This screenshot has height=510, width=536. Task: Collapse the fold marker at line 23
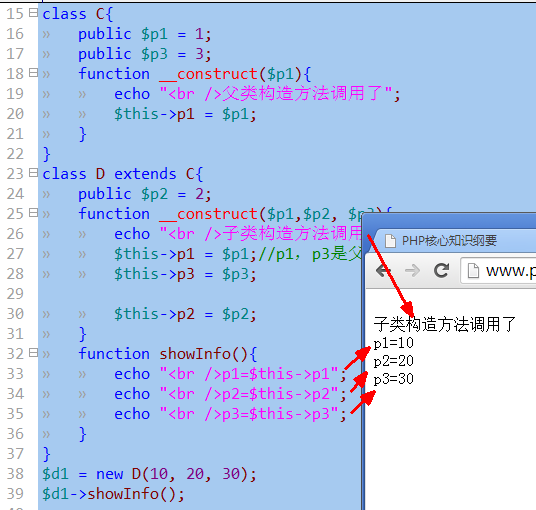[33, 173]
